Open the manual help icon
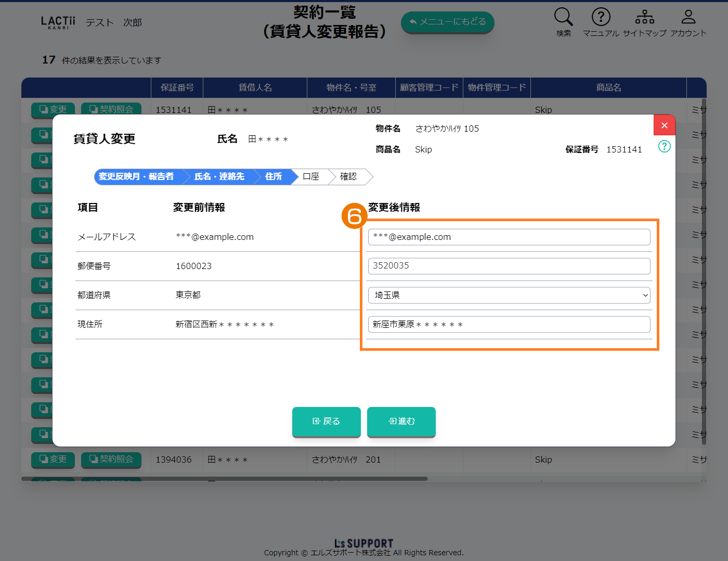728x561 pixels. point(601,17)
